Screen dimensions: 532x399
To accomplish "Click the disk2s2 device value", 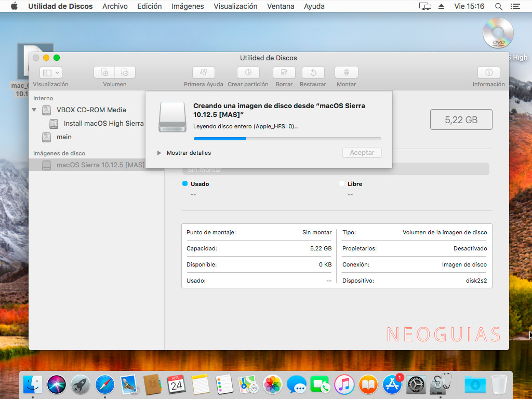I will pyautogui.click(x=476, y=281).
